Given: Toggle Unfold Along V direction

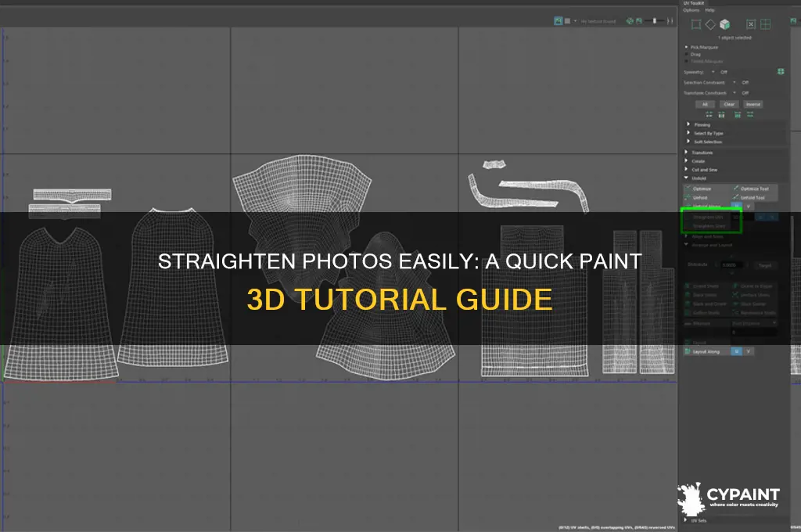Looking at the screenshot, I should tap(749, 207).
